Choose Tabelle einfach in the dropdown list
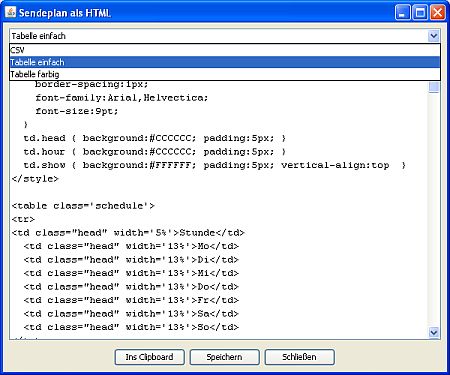Image resolution: width=450 pixels, height=375 pixels. tap(225, 62)
